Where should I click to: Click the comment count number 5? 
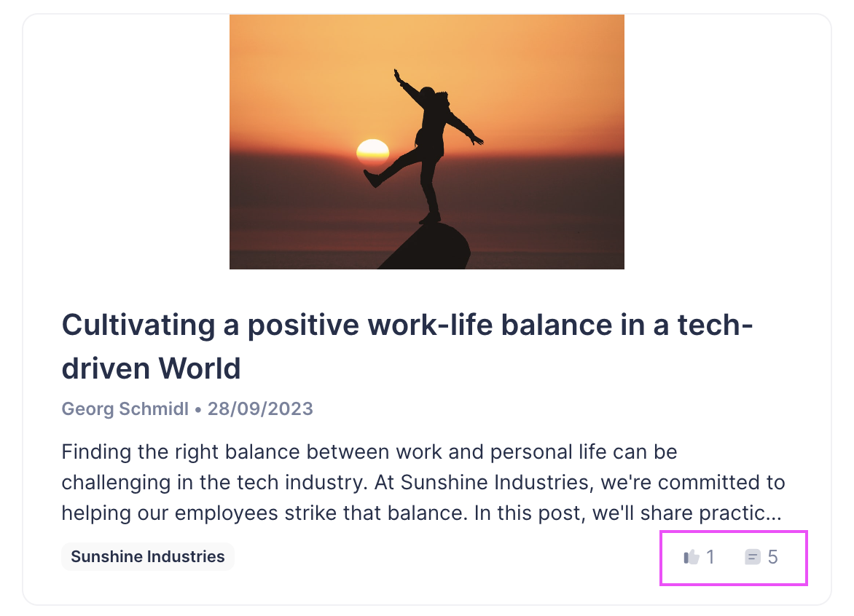(773, 558)
